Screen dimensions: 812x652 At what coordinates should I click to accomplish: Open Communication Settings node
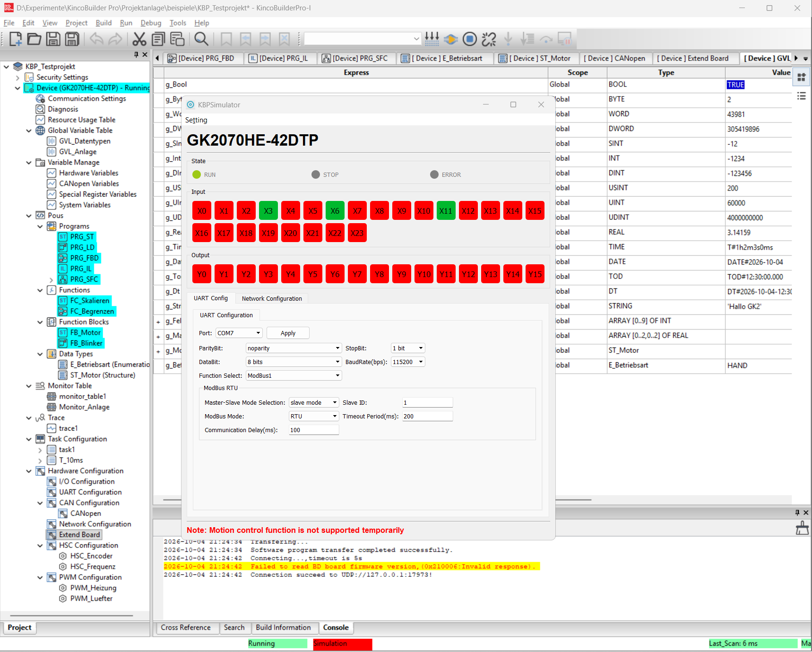87,98
